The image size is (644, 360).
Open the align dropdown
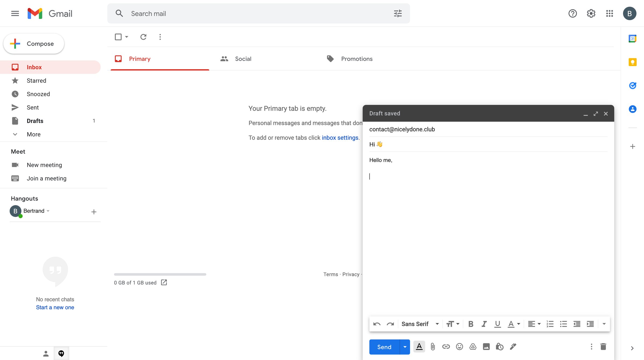pos(534,324)
